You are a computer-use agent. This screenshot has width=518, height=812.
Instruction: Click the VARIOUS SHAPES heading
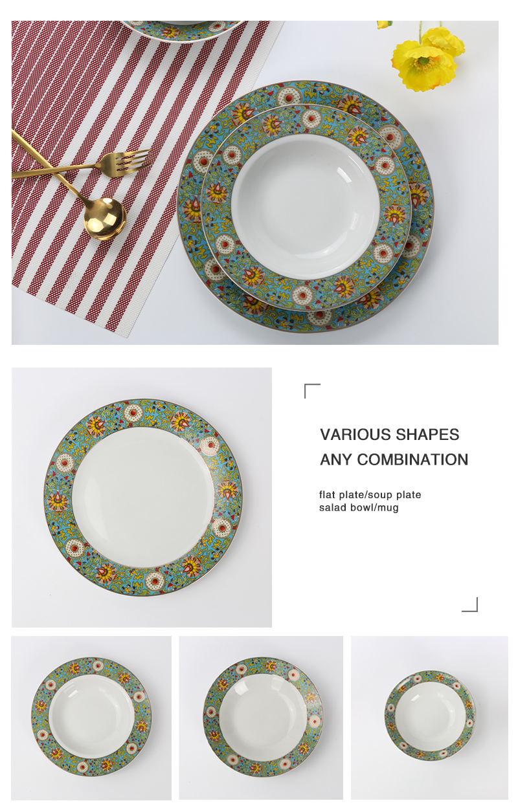(390, 434)
